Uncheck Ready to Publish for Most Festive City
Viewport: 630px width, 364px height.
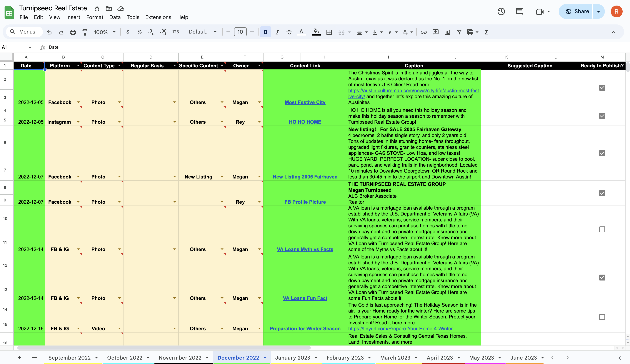[x=602, y=88]
